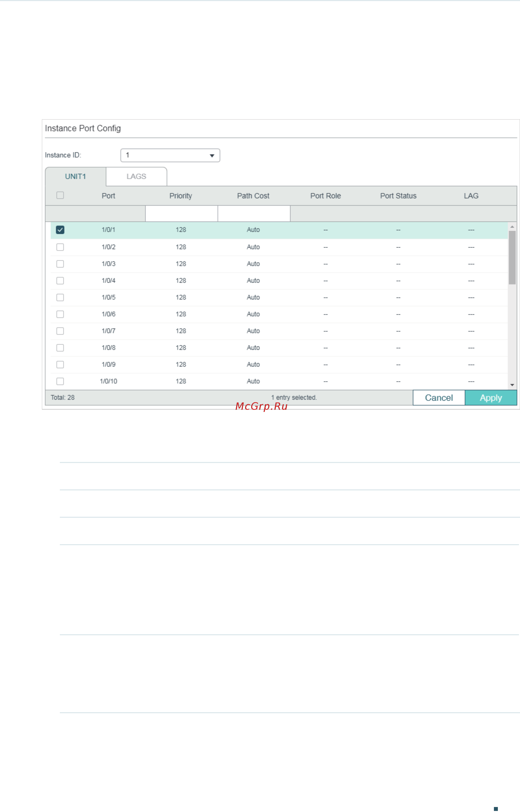The height and width of the screenshot is (812, 520).
Task: Click the port label 1/0/6
Action: (x=108, y=314)
